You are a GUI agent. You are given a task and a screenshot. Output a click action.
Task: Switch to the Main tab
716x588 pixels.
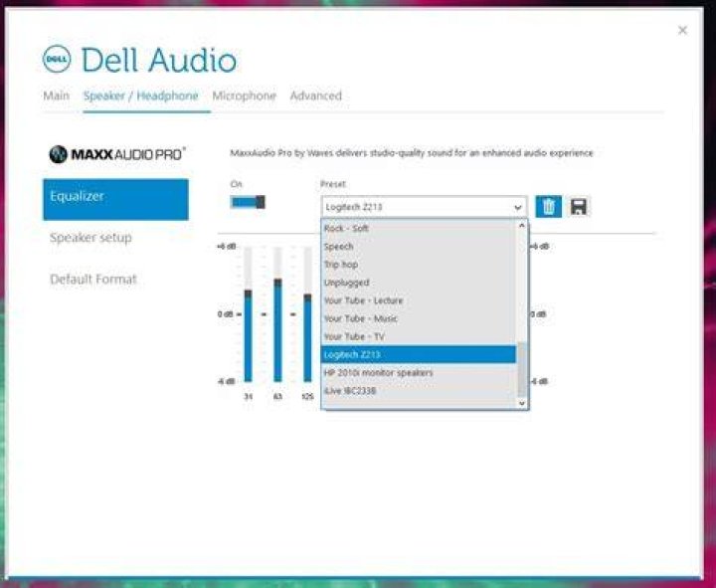tap(56, 96)
